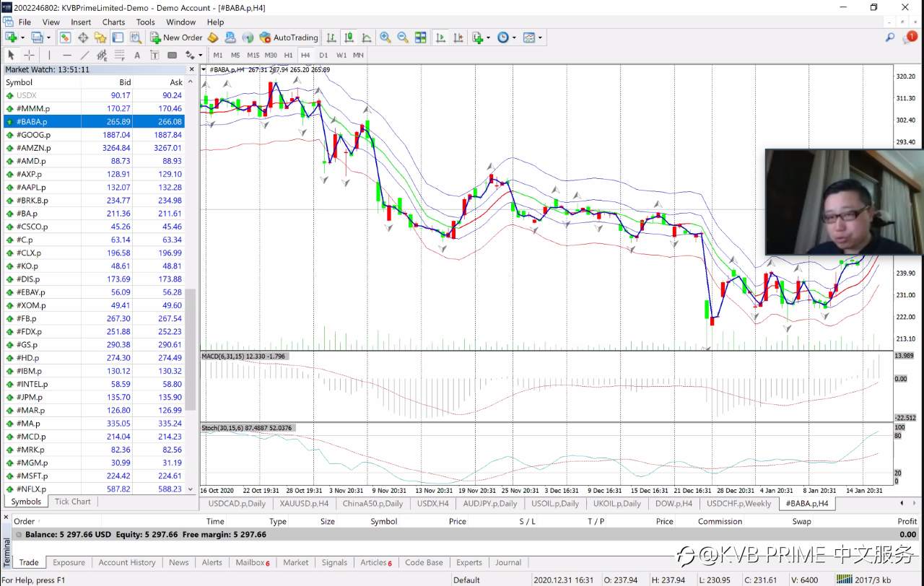Viewport: 924px width, 586px height.
Task: Open the Strategy Tester magnifier icon
Action: (x=135, y=37)
